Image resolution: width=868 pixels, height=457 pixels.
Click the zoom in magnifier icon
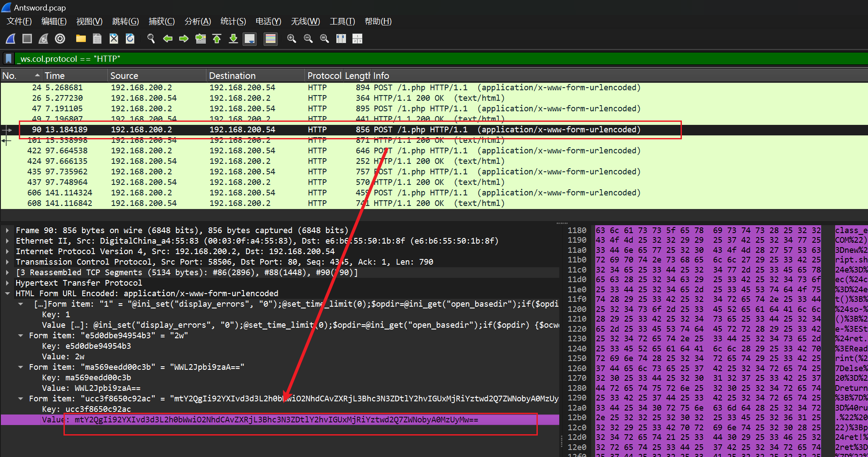291,39
